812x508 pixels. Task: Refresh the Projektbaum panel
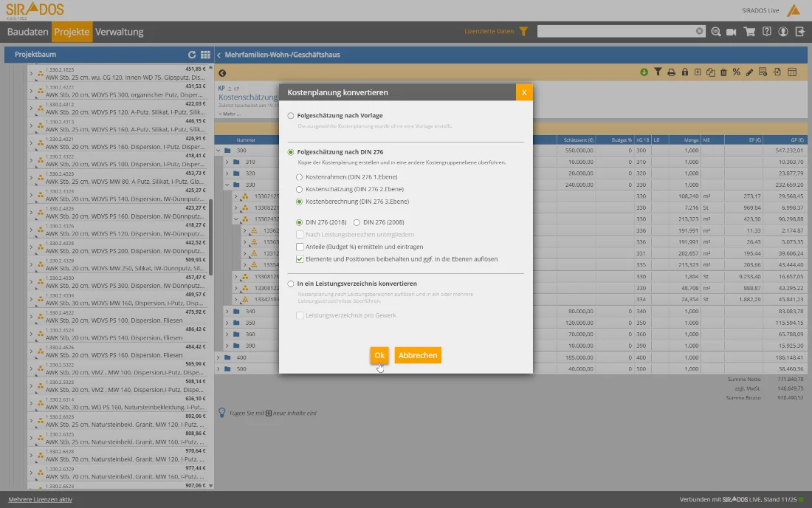(192, 55)
